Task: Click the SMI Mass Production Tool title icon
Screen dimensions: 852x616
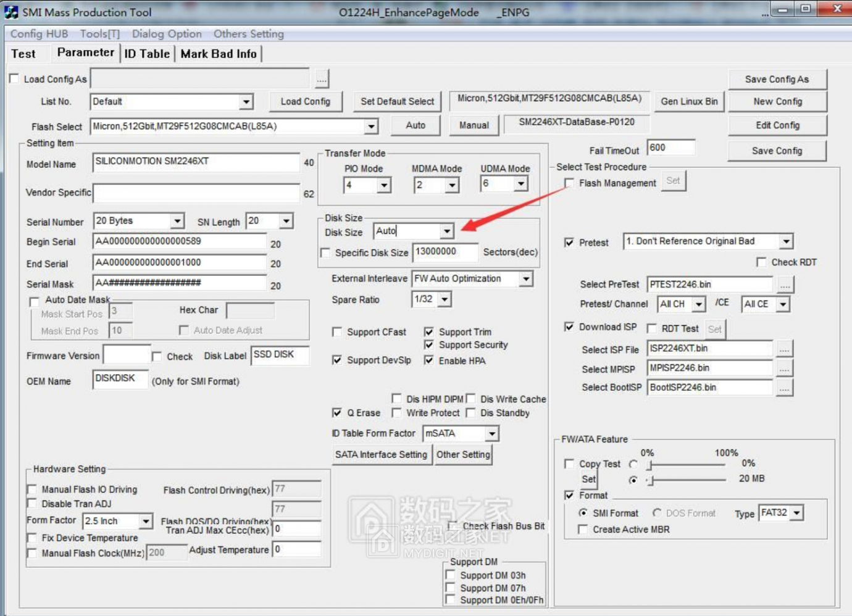Action: [11, 12]
